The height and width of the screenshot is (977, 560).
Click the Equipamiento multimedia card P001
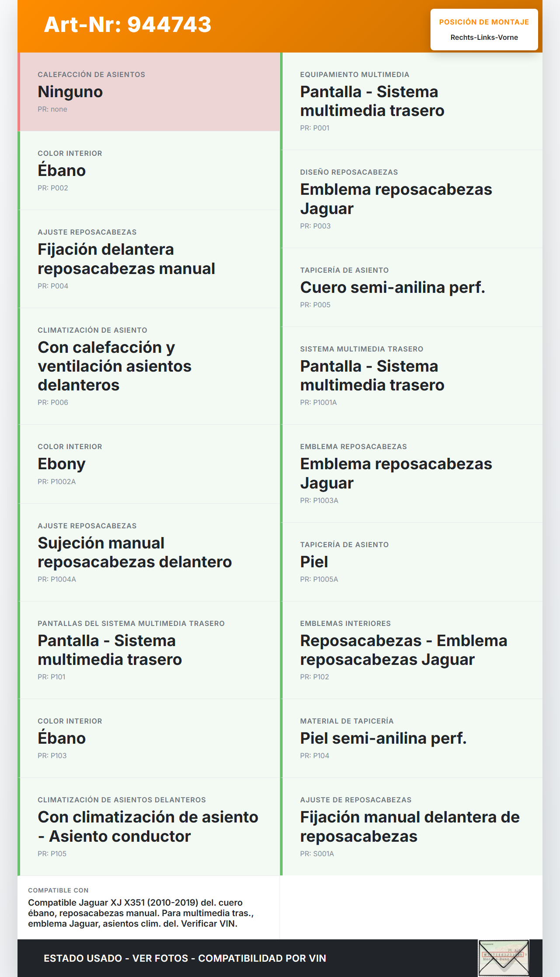[x=412, y=101]
